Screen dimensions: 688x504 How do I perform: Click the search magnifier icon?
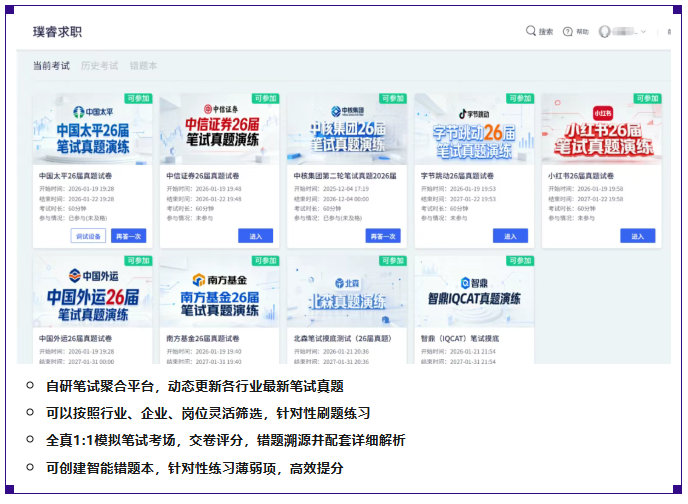click(x=531, y=31)
